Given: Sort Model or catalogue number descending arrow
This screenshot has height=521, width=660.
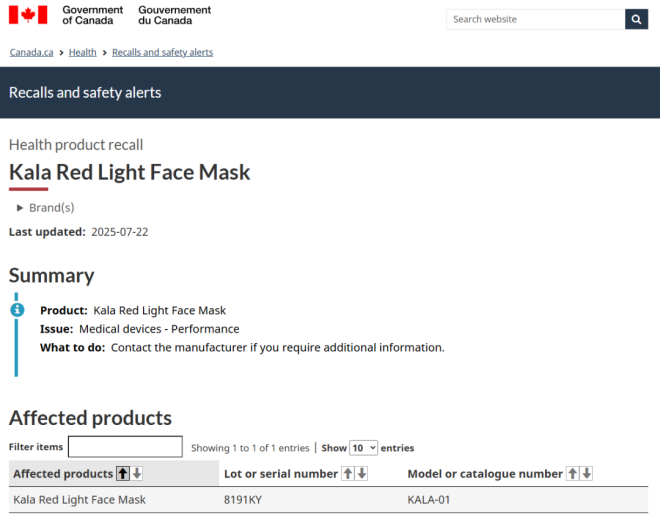Looking at the screenshot, I should [x=587, y=474].
